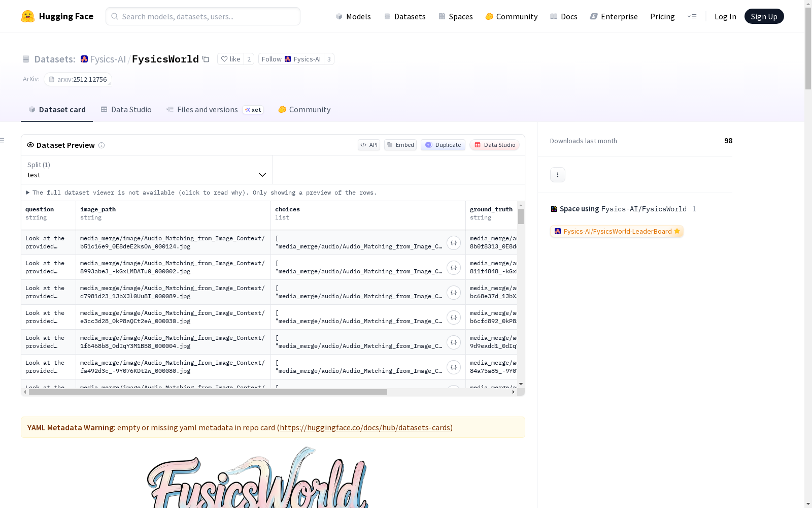Click image path cell fa492d3c_-9Y076KDt2w_000080.jpg

click(174, 367)
